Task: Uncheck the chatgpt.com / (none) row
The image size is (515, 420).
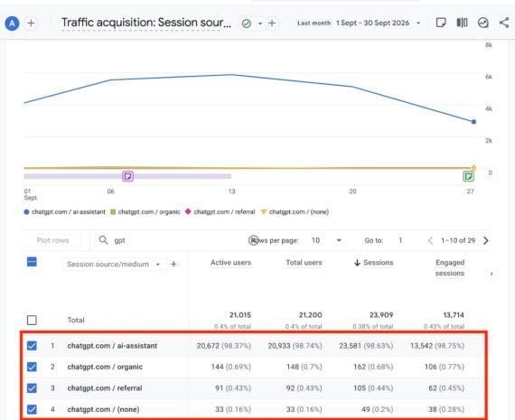Action: pyautogui.click(x=32, y=409)
